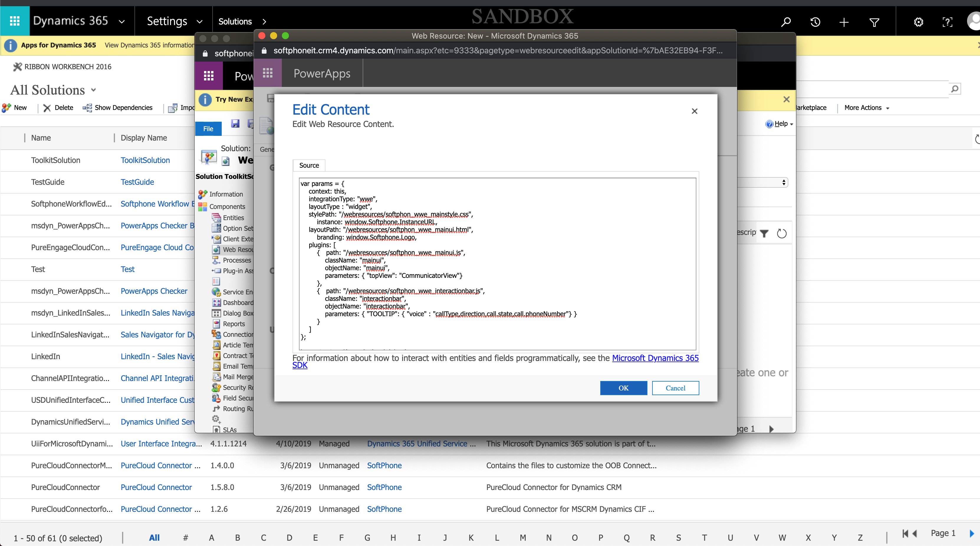The image size is (980, 546).
Task: Click the Apps for Dynamics 365 info icon
Action: pos(10,45)
